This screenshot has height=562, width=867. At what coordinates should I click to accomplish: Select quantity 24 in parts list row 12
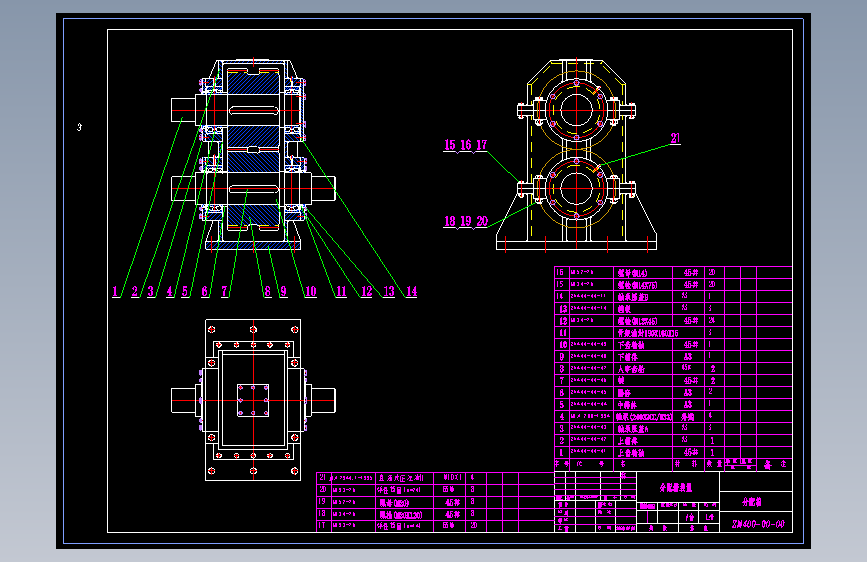pyautogui.click(x=712, y=320)
